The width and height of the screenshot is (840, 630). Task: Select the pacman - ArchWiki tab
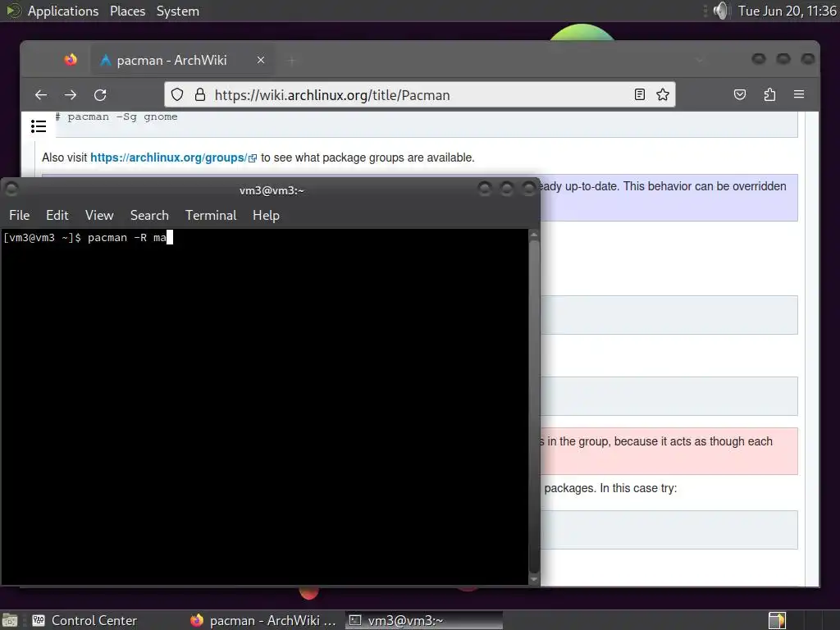183,60
